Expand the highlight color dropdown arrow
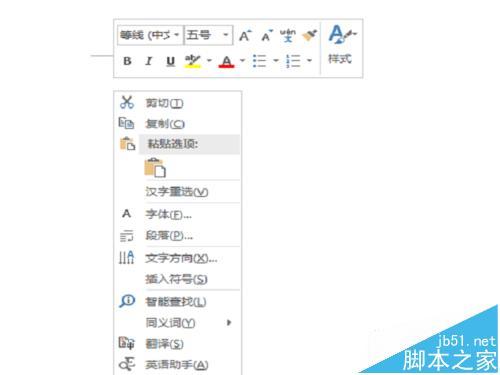 point(209,61)
